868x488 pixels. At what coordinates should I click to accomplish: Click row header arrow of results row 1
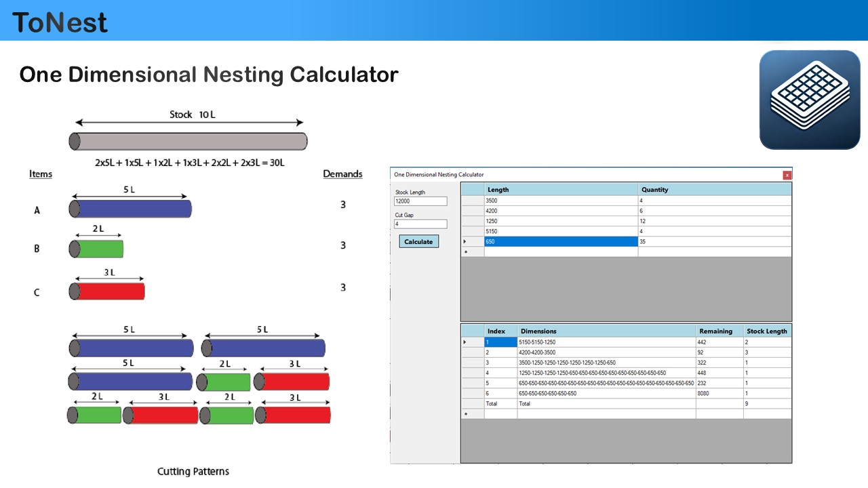(473, 342)
